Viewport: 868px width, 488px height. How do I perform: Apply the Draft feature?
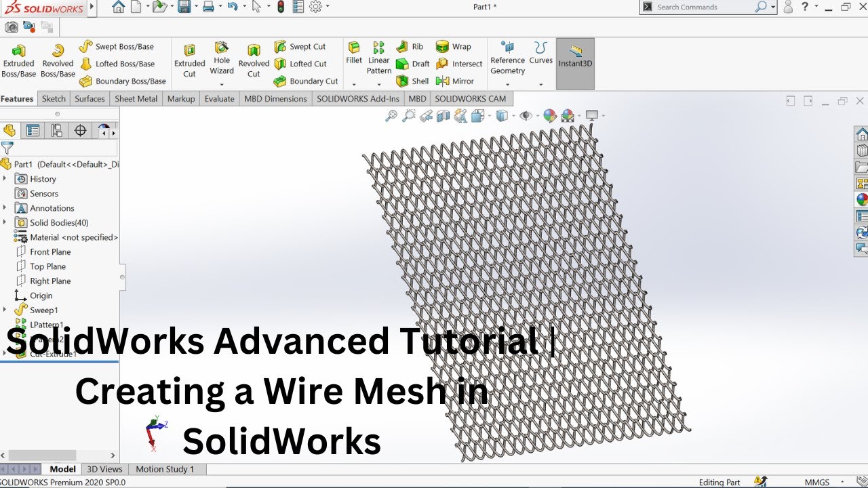tap(412, 64)
